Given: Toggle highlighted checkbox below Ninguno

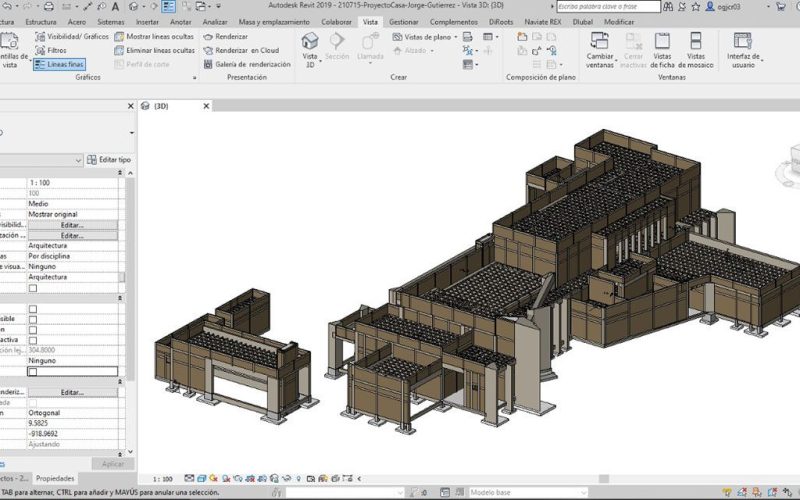Looking at the screenshot, I should click(33, 372).
